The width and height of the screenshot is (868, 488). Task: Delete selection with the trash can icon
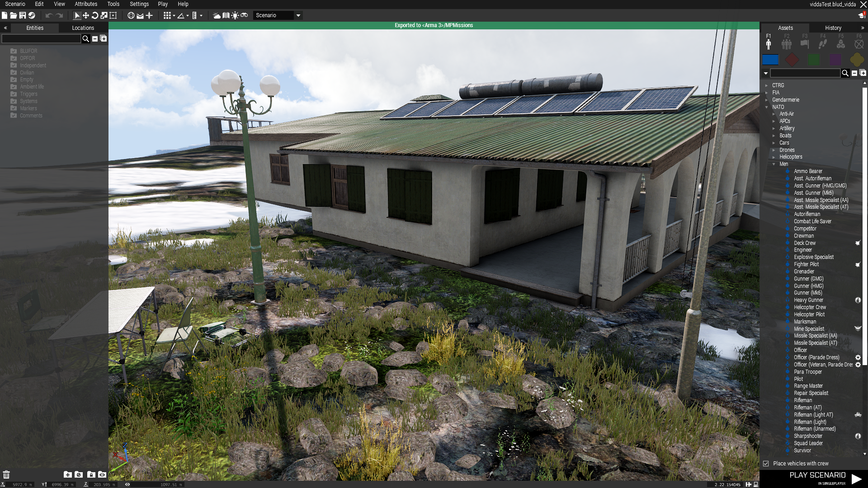point(6,474)
